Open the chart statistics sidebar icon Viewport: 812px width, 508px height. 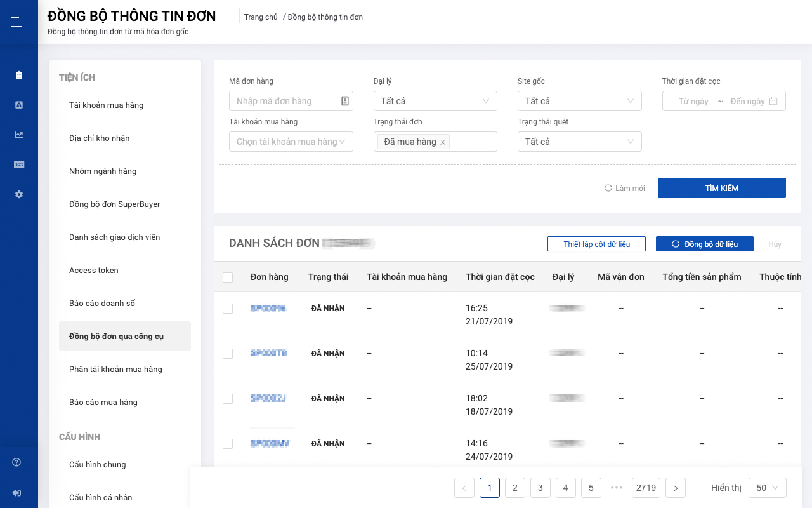[x=19, y=135]
